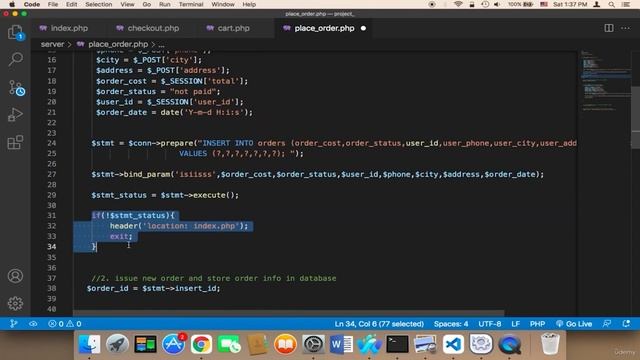This screenshot has height=360, width=640.
Task: Open Visual Studio Code from the dock
Action: pos(453,344)
